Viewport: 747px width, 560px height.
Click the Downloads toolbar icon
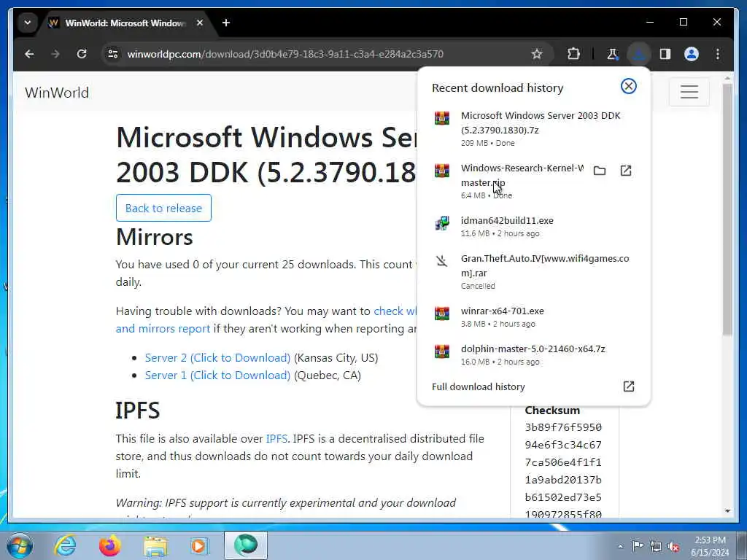click(x=639, y=54)
